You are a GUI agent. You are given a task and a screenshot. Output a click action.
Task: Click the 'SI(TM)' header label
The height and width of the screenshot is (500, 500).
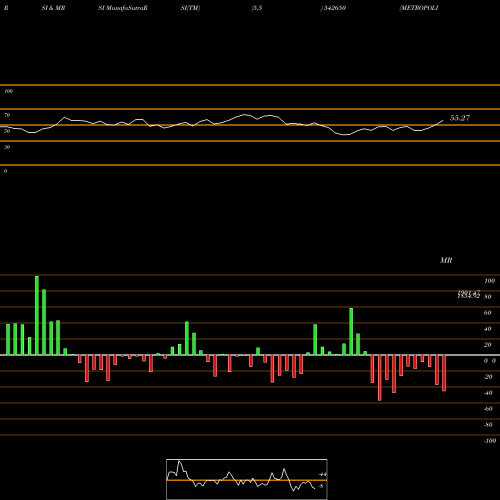pyautogui.click(x=190, y=8)
